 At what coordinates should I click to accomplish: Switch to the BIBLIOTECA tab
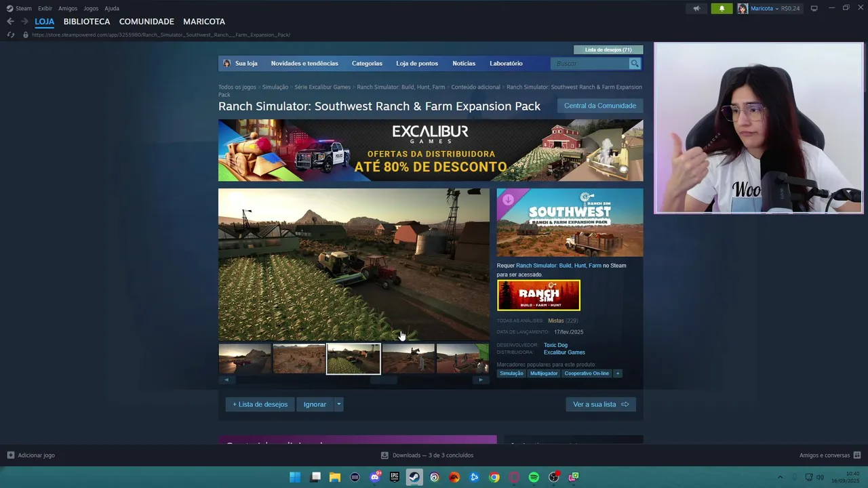click(87, 22)
